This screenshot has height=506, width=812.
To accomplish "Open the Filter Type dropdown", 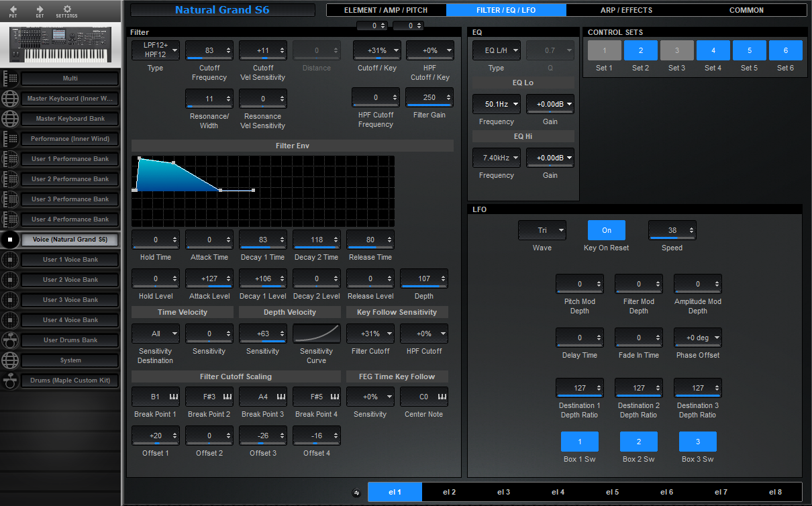I will (155, 50).
